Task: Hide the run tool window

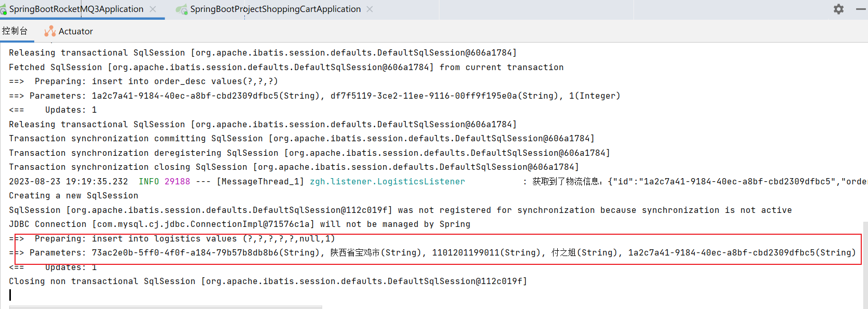Action: pos(861,9)
